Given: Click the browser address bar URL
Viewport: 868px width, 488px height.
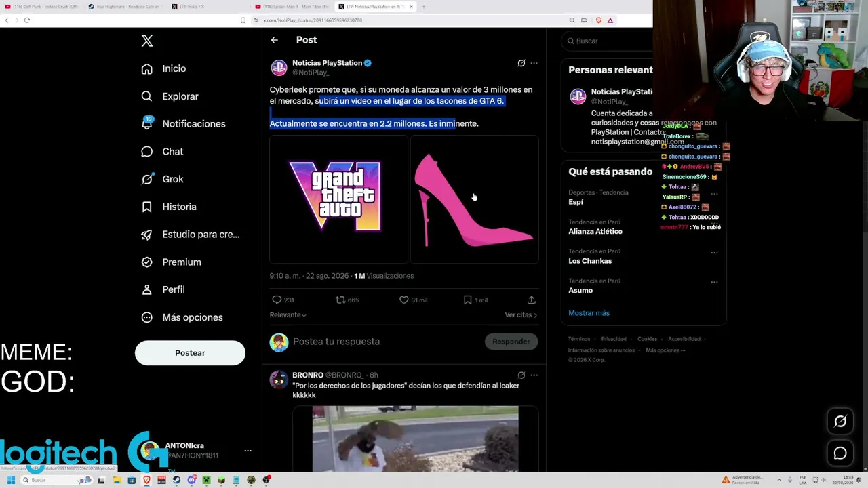Looking at the screenshot, I should (313, 20).
